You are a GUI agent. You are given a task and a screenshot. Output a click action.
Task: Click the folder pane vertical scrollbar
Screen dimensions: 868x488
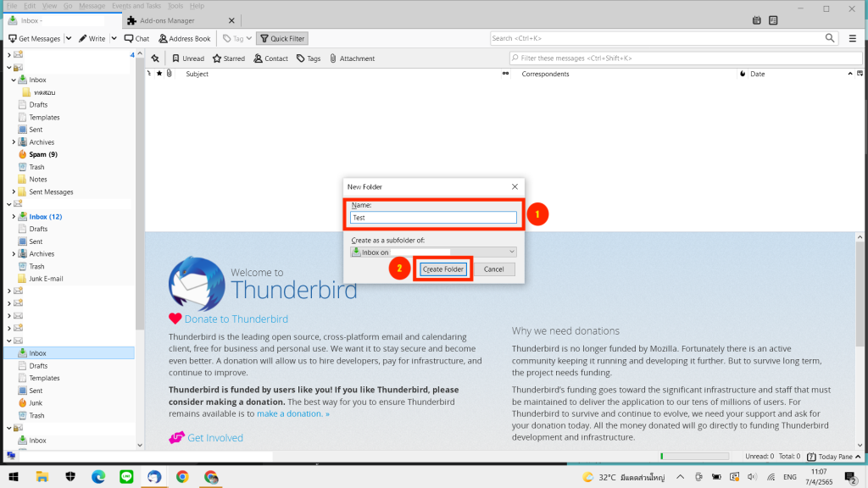[x=140, y=254]
